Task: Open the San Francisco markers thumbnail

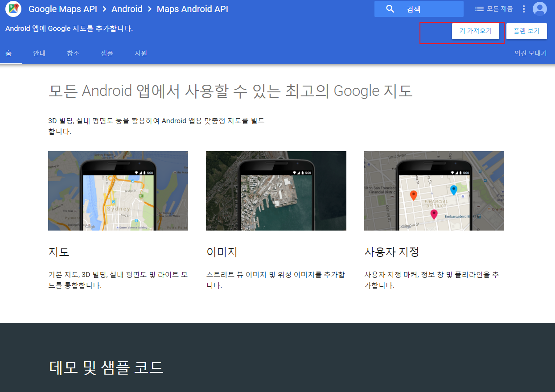Action: point(434,191)
